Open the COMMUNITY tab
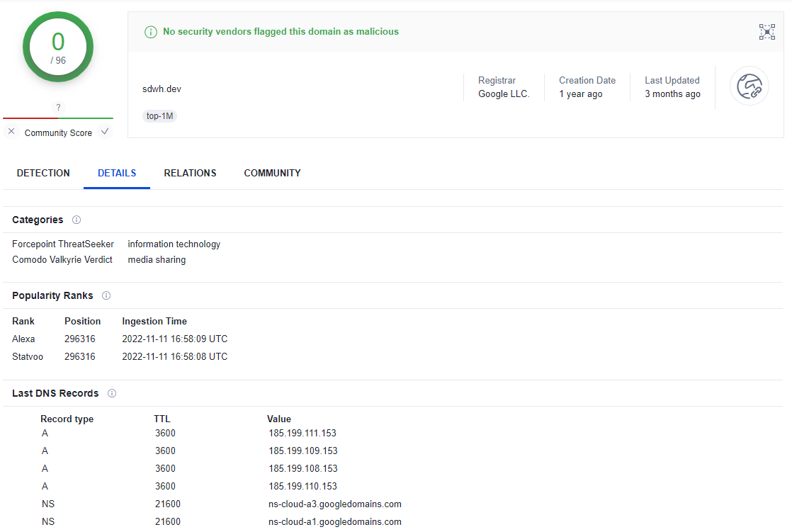The width and height of the screenshot is (792, 532). [x=272, y=173]
